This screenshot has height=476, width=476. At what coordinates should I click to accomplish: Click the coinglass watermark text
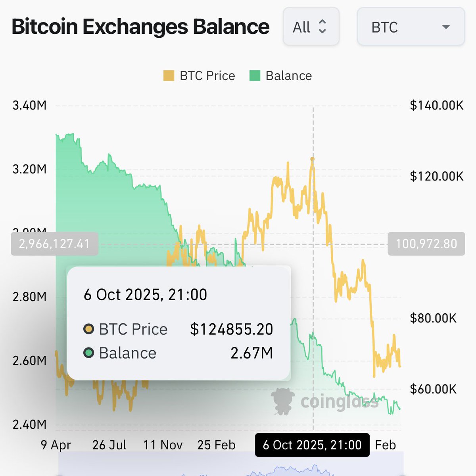[339, 401]
